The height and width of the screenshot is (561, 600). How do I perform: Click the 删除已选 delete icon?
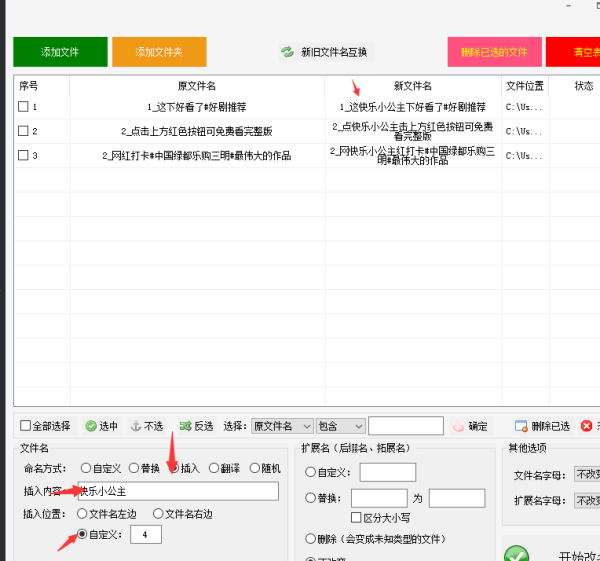(x=521, y=426)
